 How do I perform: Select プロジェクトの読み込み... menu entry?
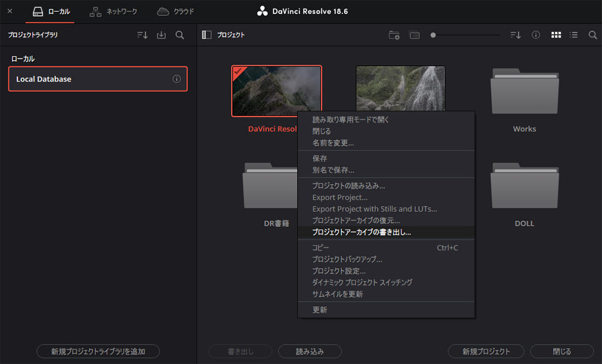click(x=386, y=186)
